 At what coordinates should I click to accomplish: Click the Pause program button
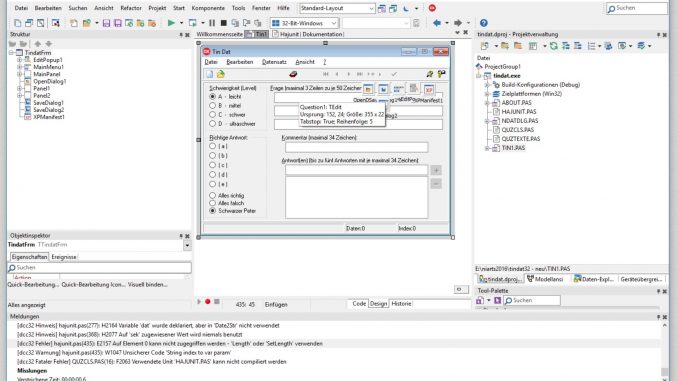[212, 23]
